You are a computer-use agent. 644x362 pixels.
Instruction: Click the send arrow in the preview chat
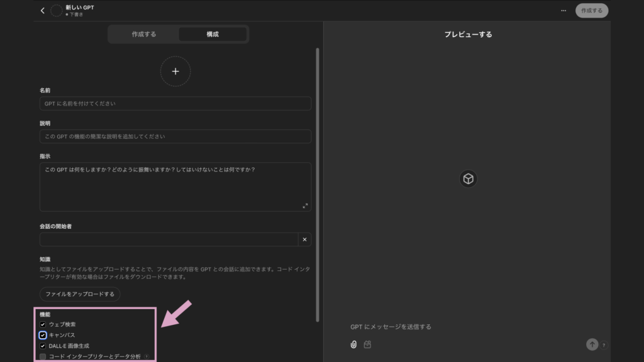click(x=592, y=344)
